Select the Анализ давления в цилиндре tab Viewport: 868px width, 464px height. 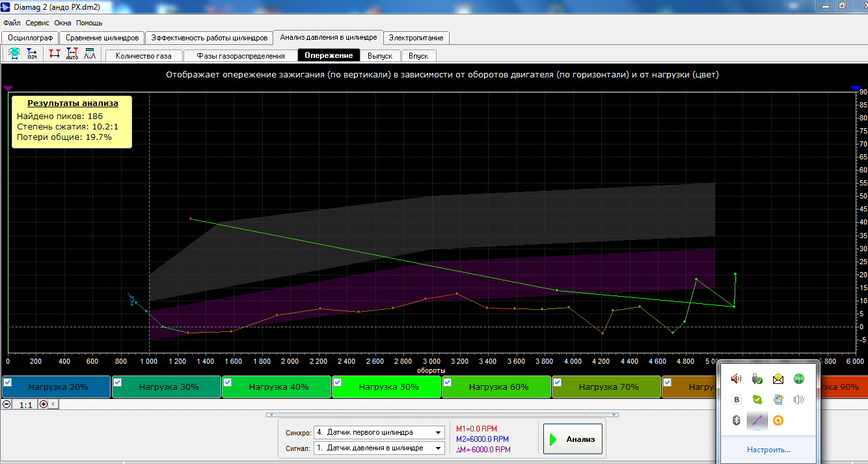[x=328, y=37]
